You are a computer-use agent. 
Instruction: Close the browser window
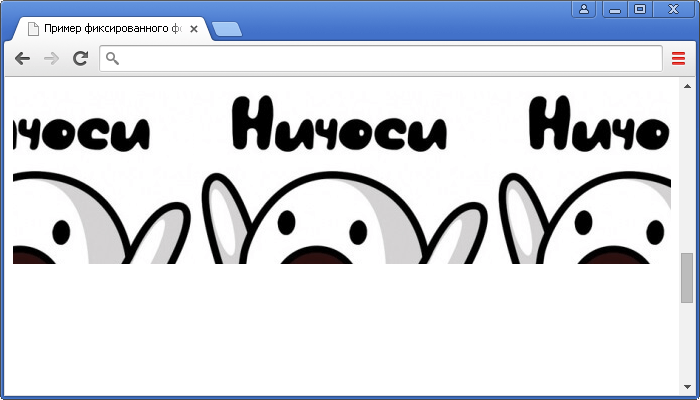[x=673, y=9]
